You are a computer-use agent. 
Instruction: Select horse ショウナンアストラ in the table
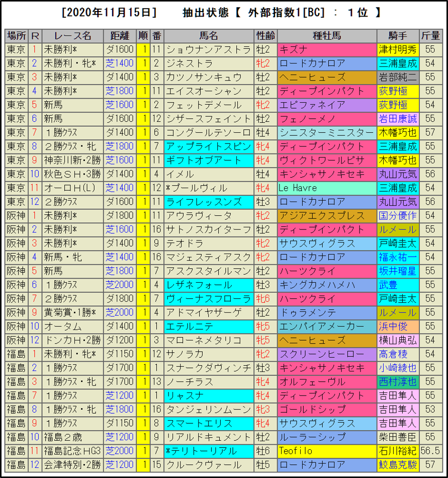click(x=208, y=49)
